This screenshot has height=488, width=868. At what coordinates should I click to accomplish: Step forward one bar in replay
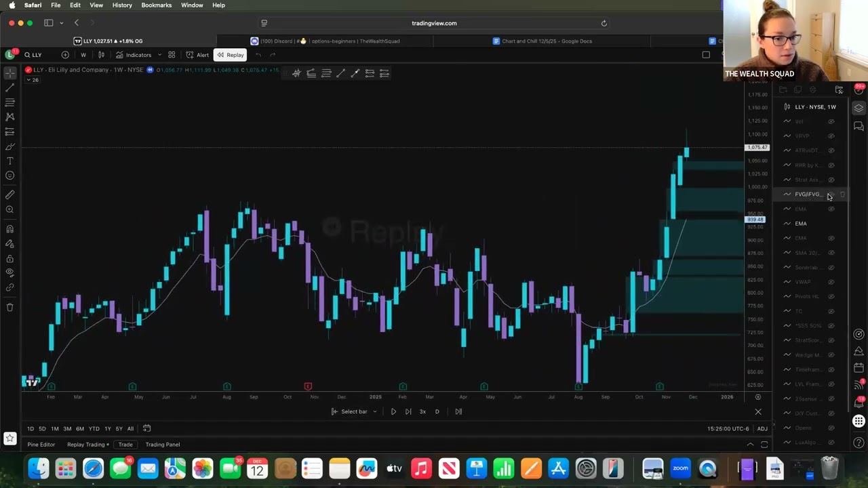tap(408, 411)
